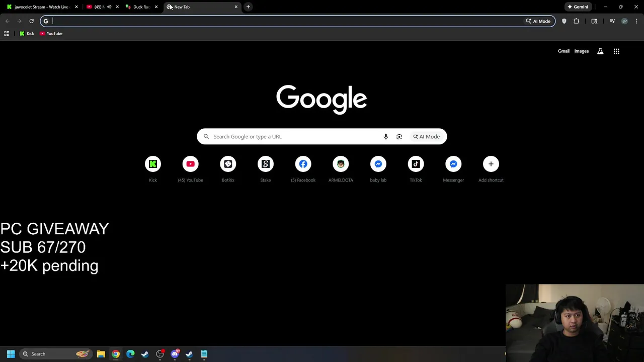644x362 pixels.
Task: Open the Windows Start menu
Action: click(11, 354)
